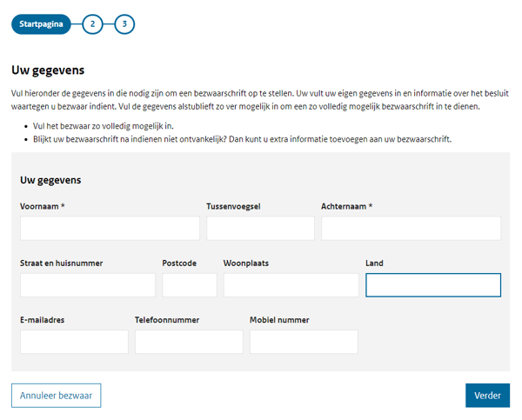Click bullet 'Vul het bezwaar zo volledig mogelijk in.'
This screenshot has width=522, height=420.
tap(104, 126)
